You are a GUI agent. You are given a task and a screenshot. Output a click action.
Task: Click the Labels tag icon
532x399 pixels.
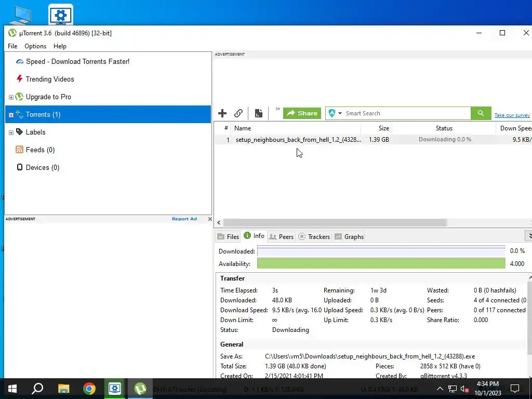pyautogui.click(x=20, y=132)
